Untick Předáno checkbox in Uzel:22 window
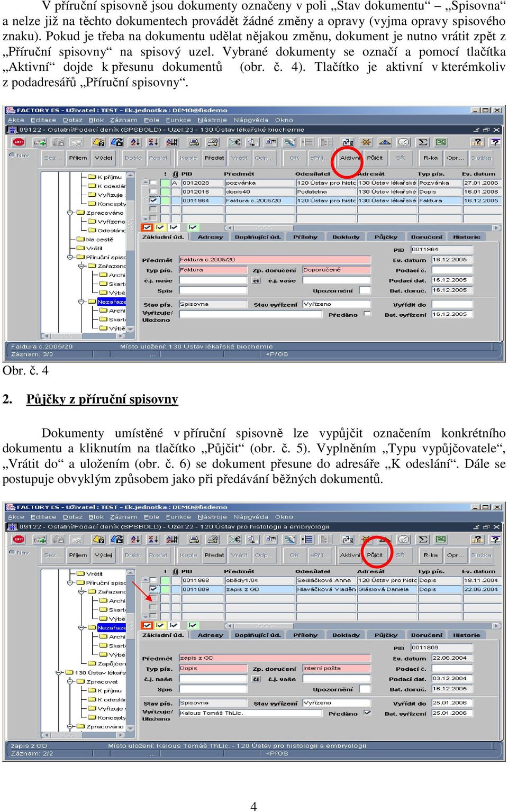The image size is (508, 812). [x=367, y=713]
